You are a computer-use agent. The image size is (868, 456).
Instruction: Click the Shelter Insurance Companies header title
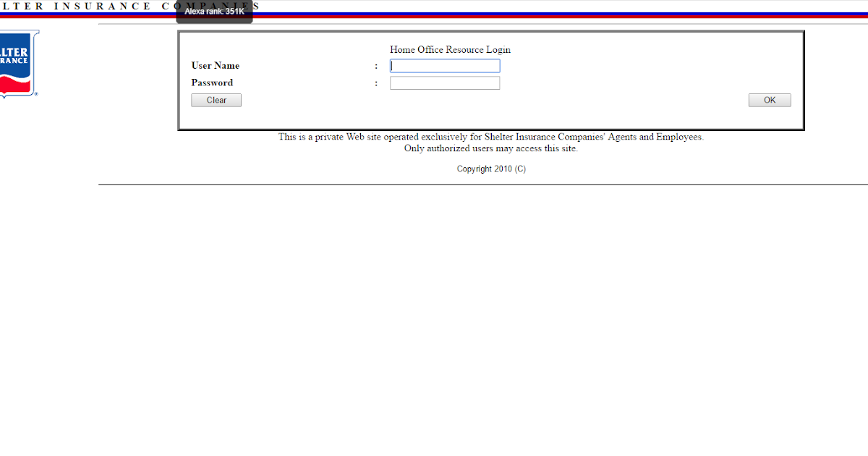tap(130, 6)
